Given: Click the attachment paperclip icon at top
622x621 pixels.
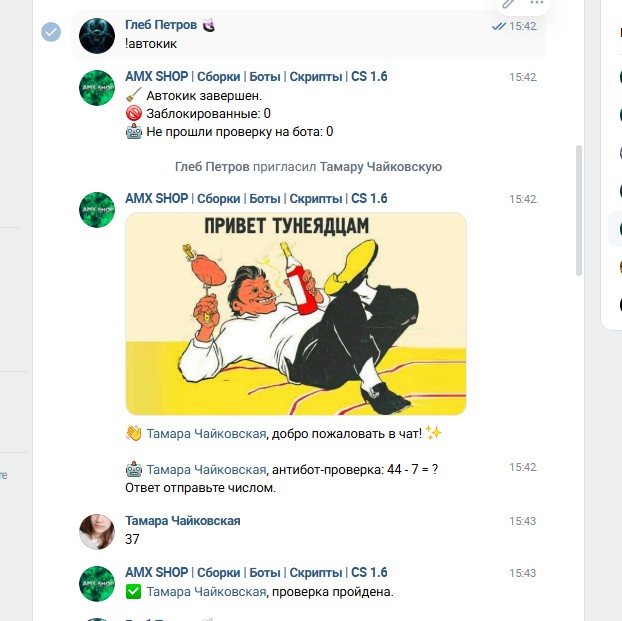Looking at the screenshot, I should pyautogui.click(x=509, y=4).
